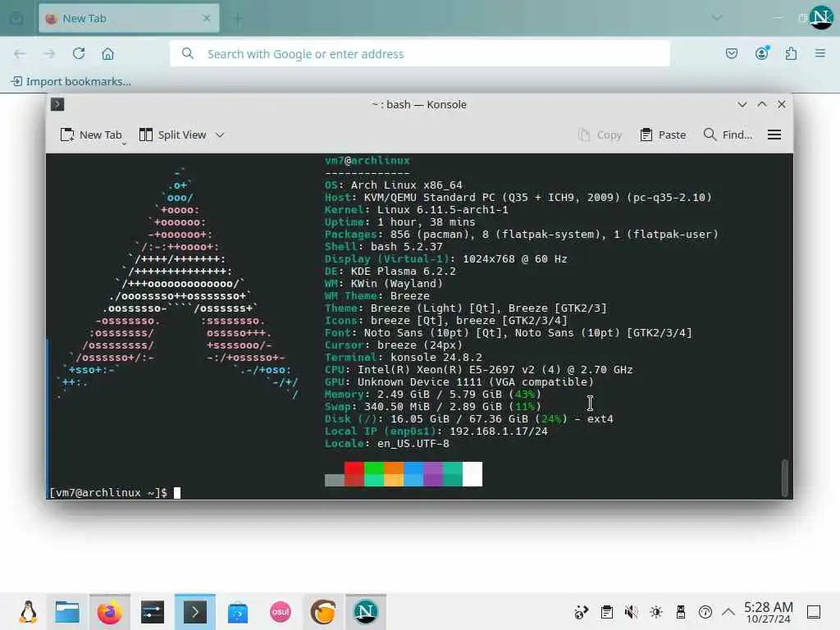The width and height of the screenshot is (840, 630).
Task: Open the Firefox application menu
Action: pos(820,53)
